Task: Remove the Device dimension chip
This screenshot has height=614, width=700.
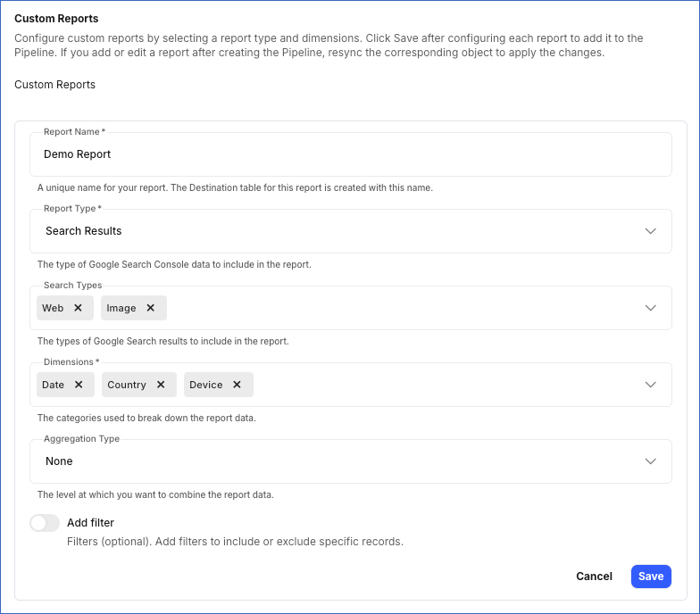Action: [237, 385]
